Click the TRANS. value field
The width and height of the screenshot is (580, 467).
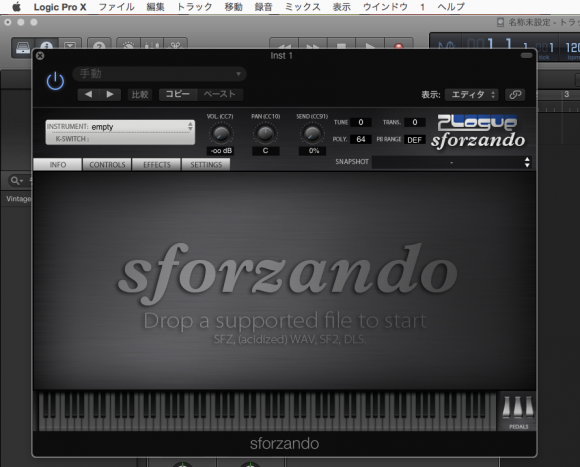[415, 122]
